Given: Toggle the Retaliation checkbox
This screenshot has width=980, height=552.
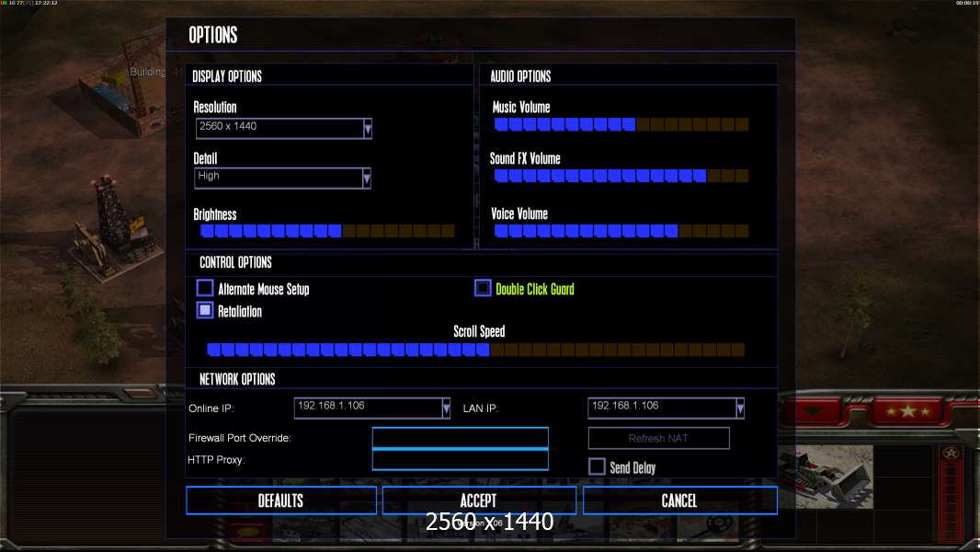Looking at the screenshot, I should pos(205,310).
